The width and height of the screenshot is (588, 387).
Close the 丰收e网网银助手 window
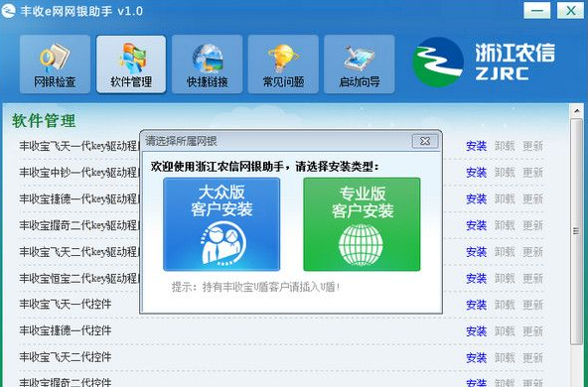coord(570,10)
